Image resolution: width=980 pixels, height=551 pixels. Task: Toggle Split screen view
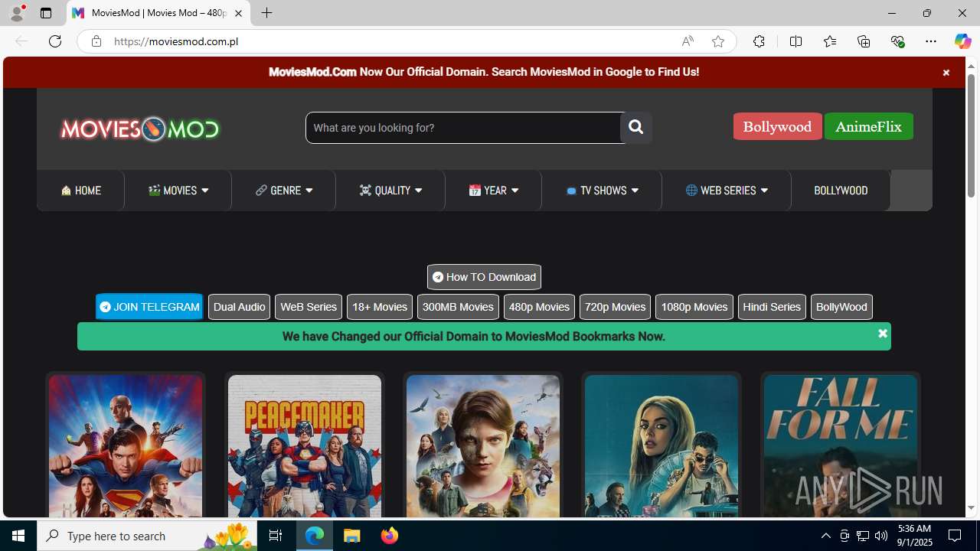(x=795, y=41)
